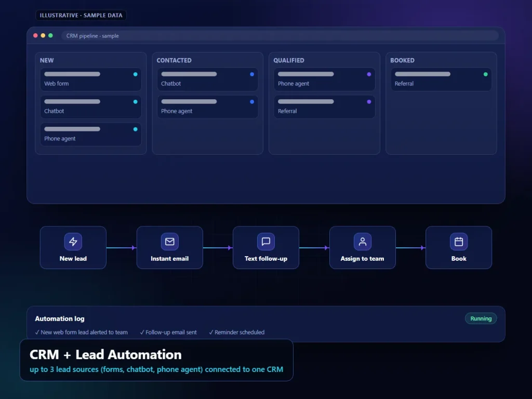Viewport: 532px width, 399px height.
Task: Click the chat bubble Text follow-up icon
Action: [266, 242]
